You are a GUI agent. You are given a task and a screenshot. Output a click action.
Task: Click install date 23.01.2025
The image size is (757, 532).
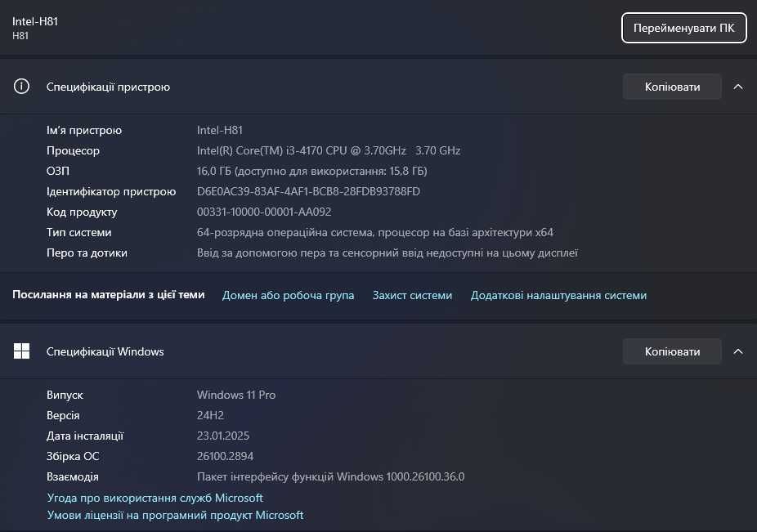click(223, 436)
